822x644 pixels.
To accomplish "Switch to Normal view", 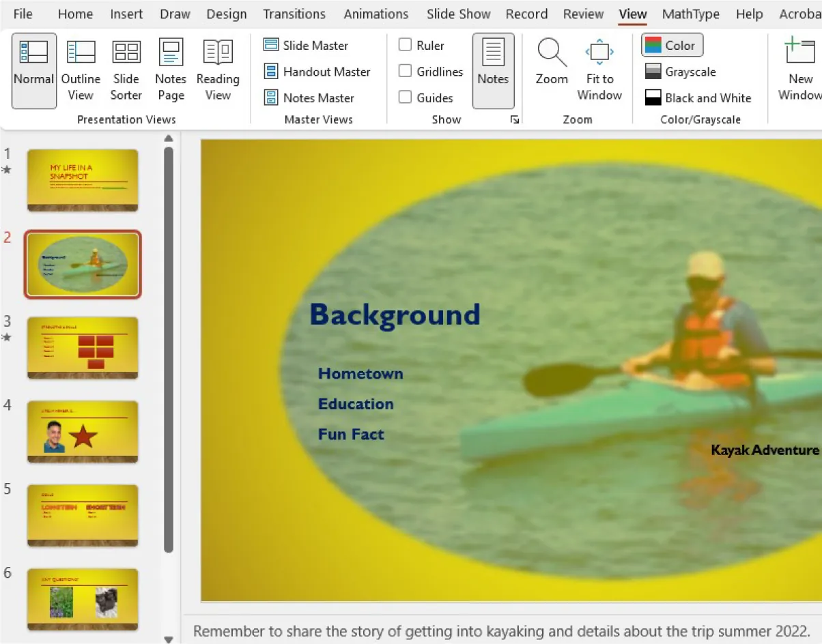I will (x=33, y=68).
